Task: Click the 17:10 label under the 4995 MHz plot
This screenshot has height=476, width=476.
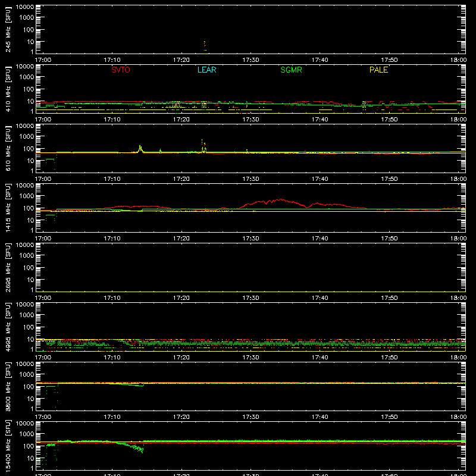Action: click(112, 358)
